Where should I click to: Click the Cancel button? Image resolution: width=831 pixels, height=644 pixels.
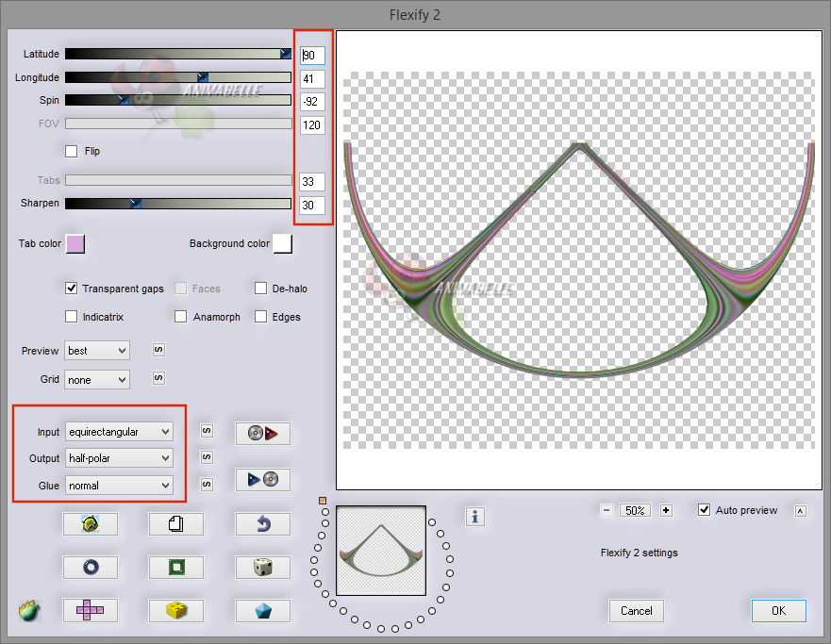[x=637, y=611]
